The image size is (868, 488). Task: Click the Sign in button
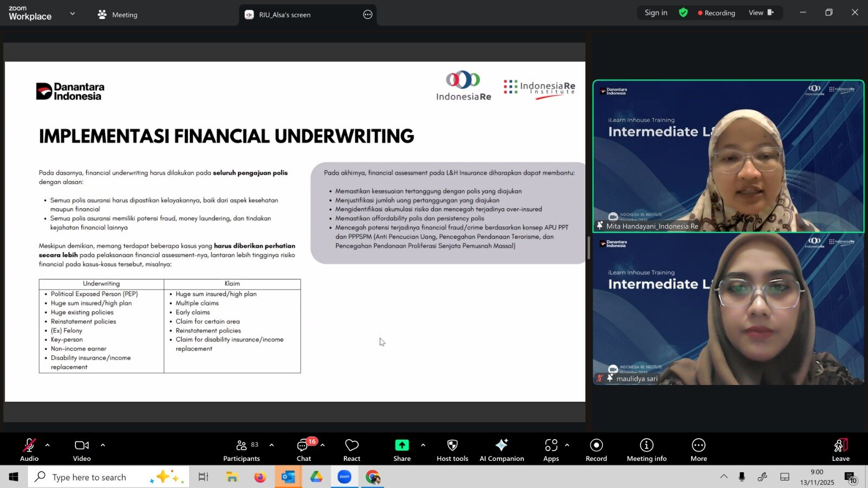[x=656, y=12]
